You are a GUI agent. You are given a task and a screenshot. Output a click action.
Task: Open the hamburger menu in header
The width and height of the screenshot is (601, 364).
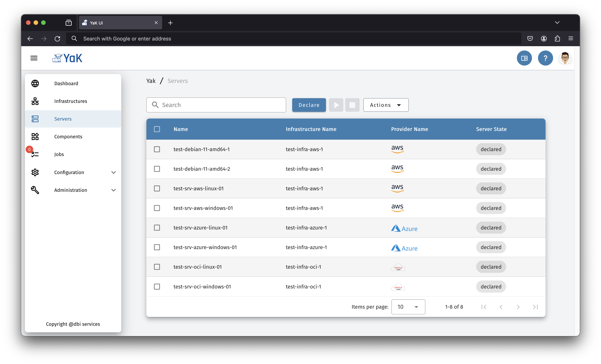coord(34,58)
